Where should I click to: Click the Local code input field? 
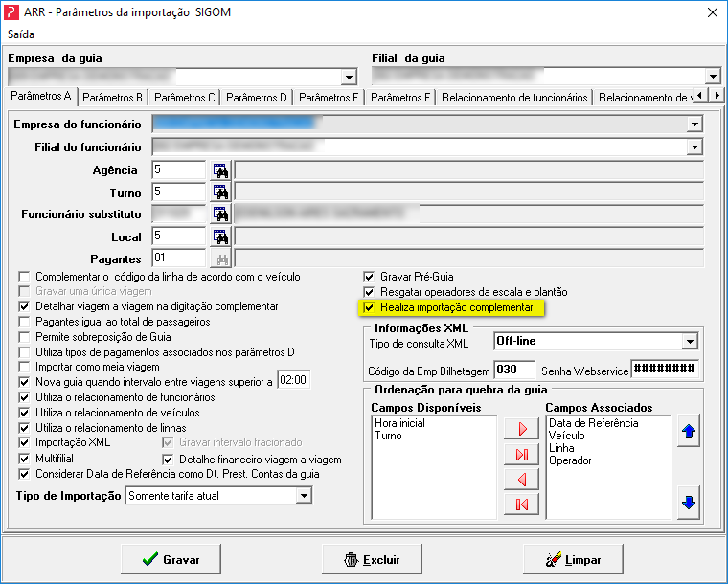(179, 236)
